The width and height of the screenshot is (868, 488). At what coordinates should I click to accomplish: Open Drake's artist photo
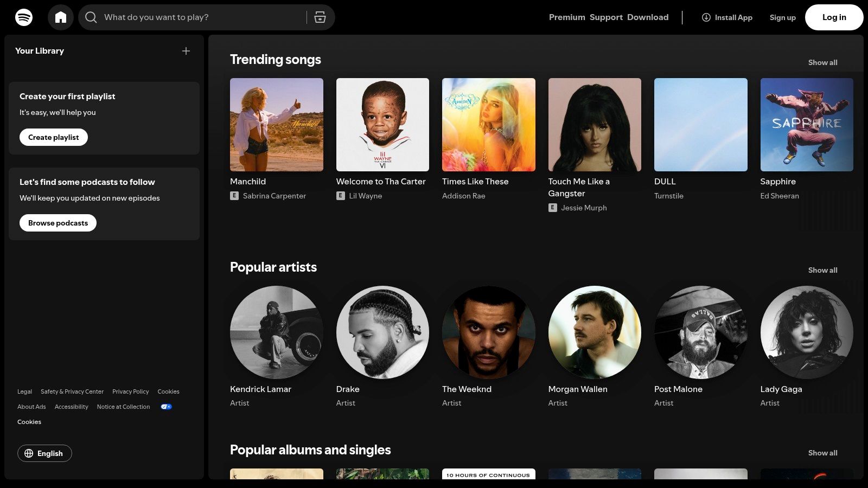pos(382,332)
